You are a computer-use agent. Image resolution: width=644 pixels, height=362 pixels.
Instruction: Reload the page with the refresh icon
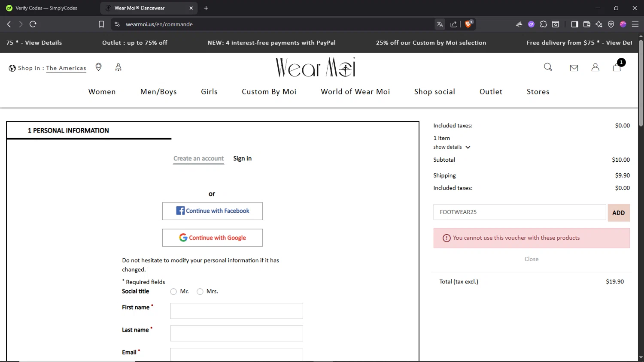33,24
